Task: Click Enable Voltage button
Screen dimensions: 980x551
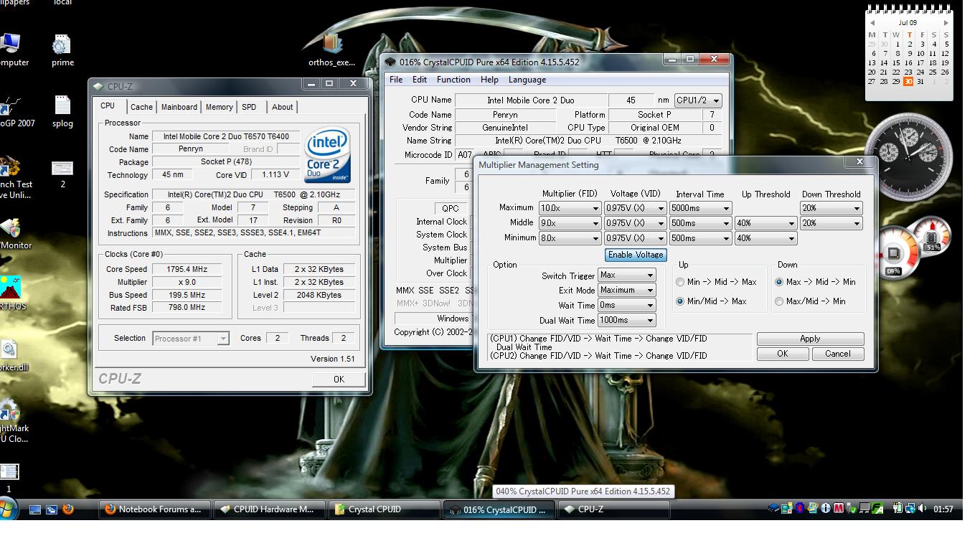Action: [636, 255]
